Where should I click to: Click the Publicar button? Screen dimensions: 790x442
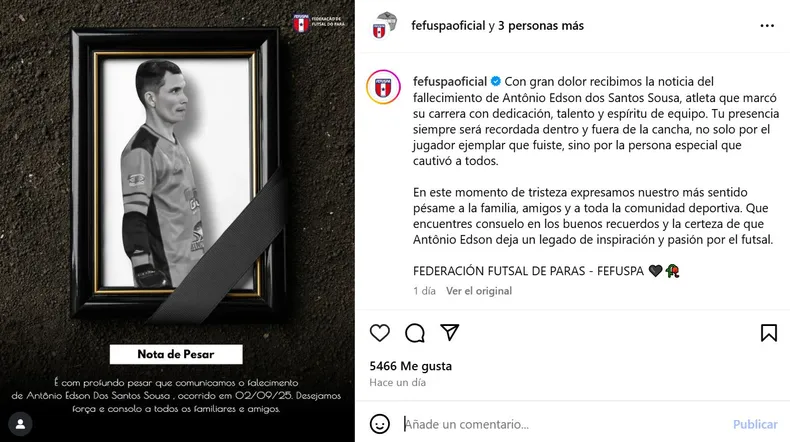tap(755, 424)
